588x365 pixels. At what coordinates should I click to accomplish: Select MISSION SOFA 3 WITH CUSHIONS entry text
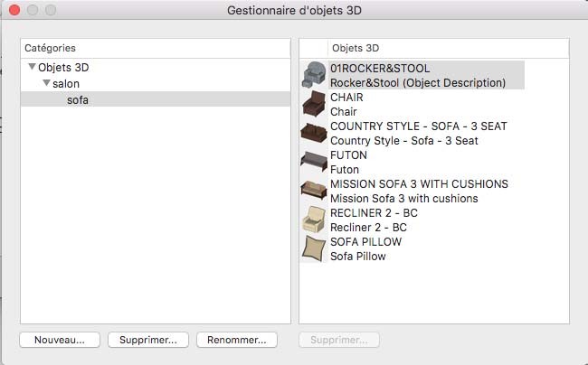[x=419, y=184]
